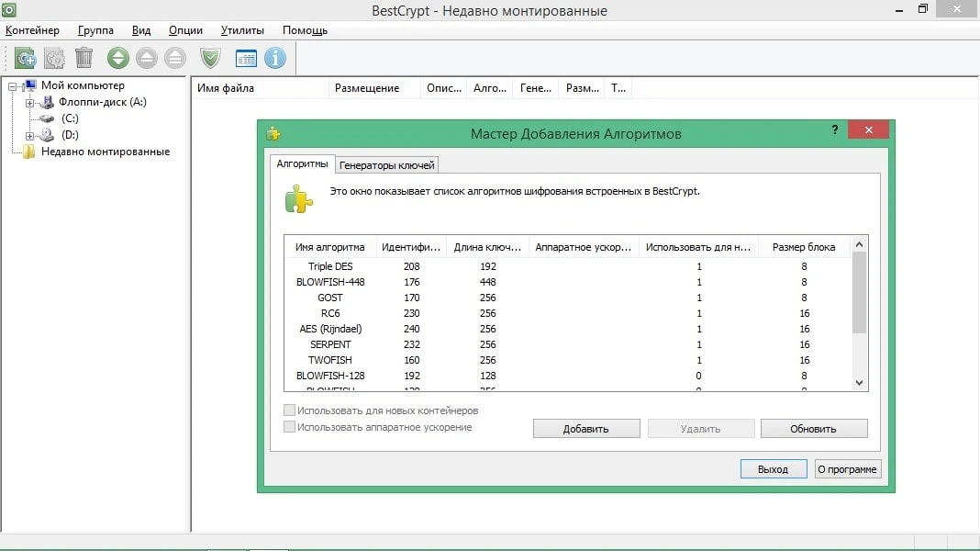Click algorithm list scroll up arrow
980x551 pixels.
point(860,244)
